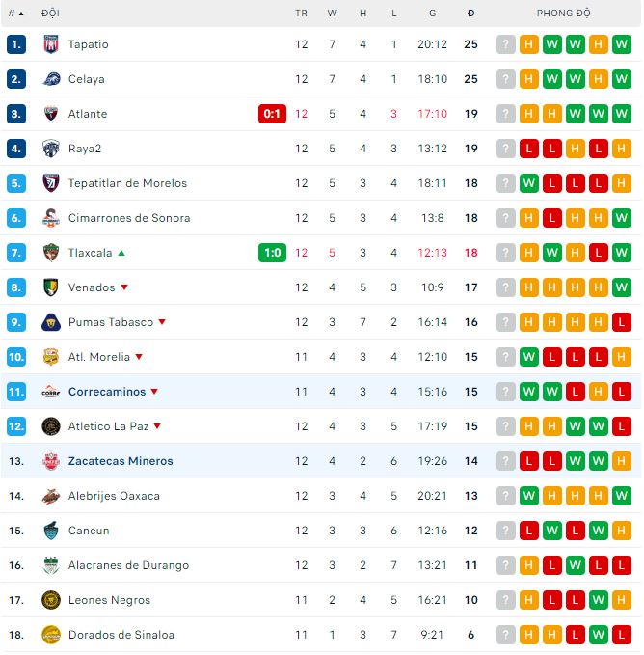This screenshot has width=644, height=655.
Task: Click the Celaya team logo
Action: 51,79
